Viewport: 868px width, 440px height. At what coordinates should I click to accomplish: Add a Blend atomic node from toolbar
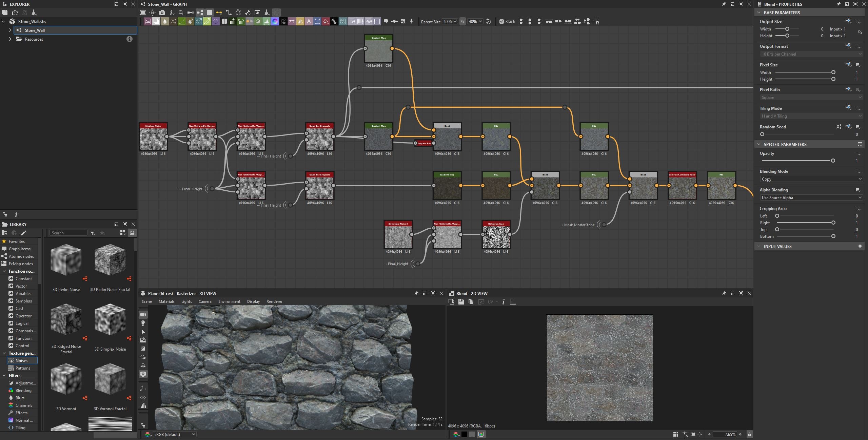coord(156,21)
